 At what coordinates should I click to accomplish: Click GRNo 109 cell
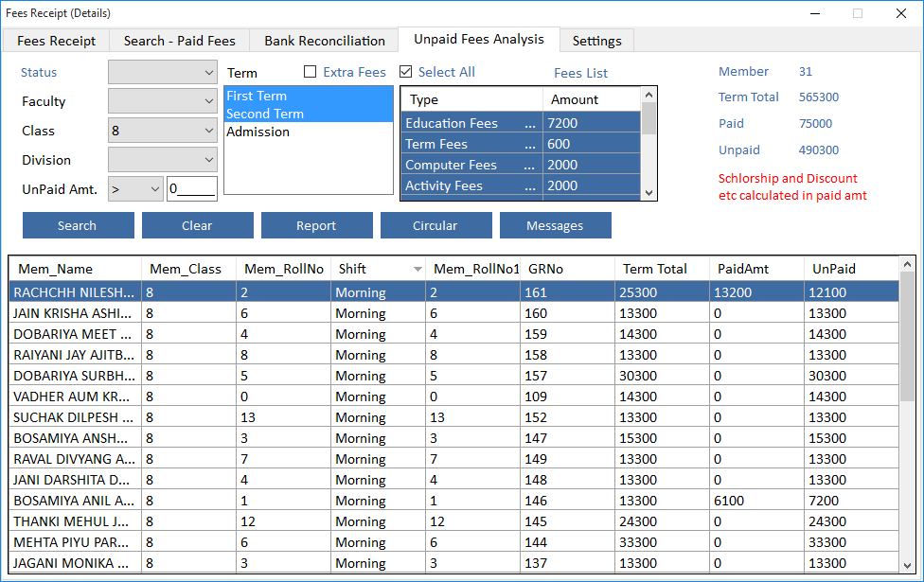(567, 397)
